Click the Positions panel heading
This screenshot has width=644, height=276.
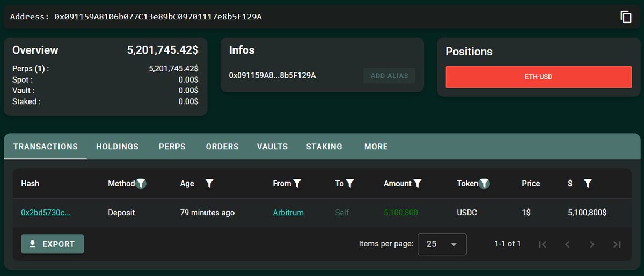(x=469, y=52)
